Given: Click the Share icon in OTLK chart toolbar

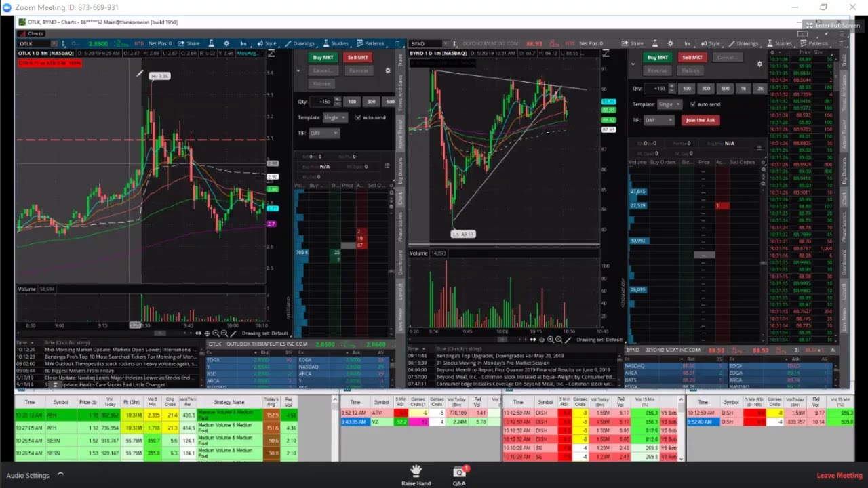Looking at the screenshot, I should tap(189, 43).
